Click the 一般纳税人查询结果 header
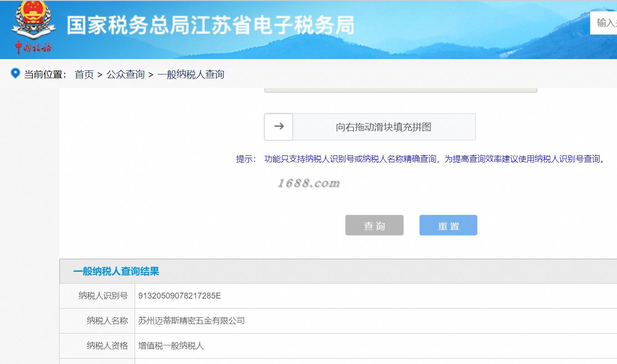Screen dimensions: 617x364 116,272
